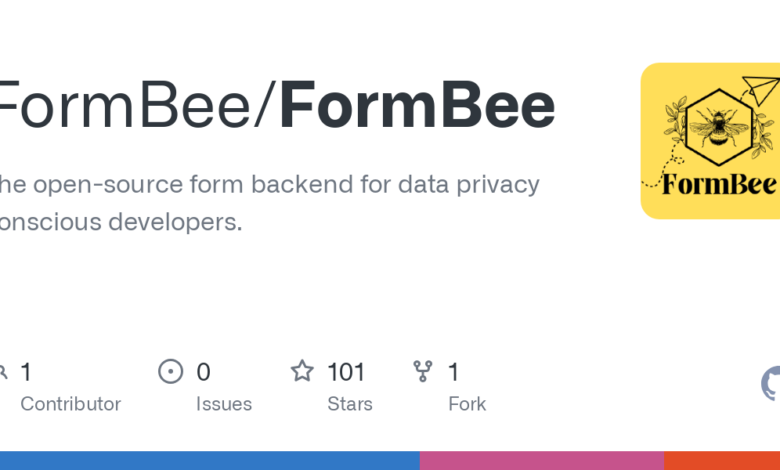Click the 0 issues count
The width and height of the screenshot is (780, 470).
point(203,372)
